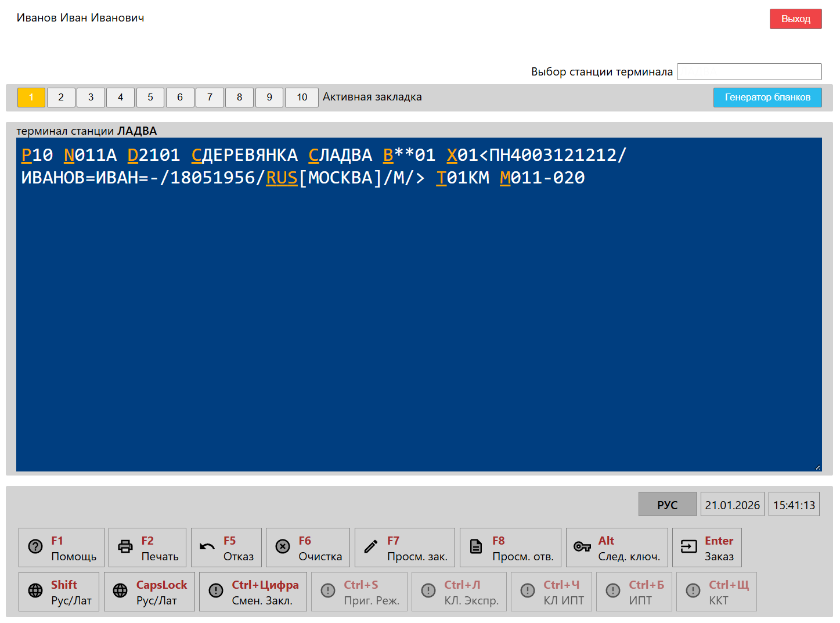
Task: Select tab 5 in the bookmark bar
Action: click(150, 98)
